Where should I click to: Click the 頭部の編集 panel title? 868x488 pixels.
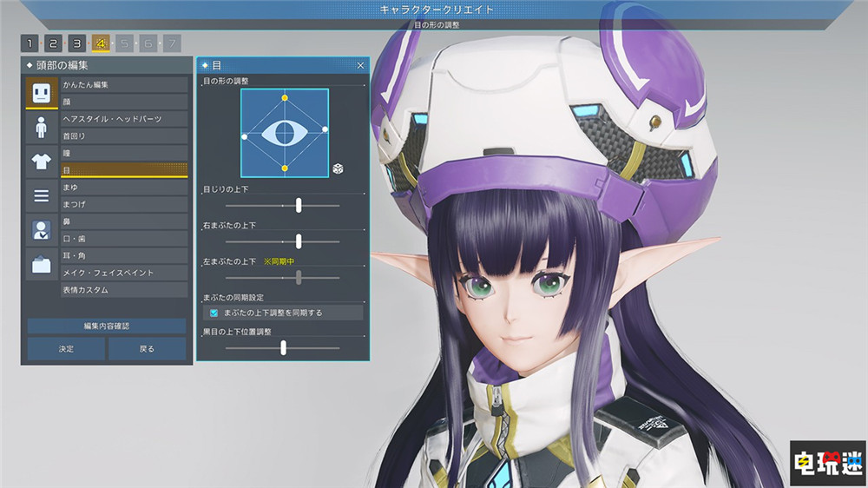click(x=62, y=65)
